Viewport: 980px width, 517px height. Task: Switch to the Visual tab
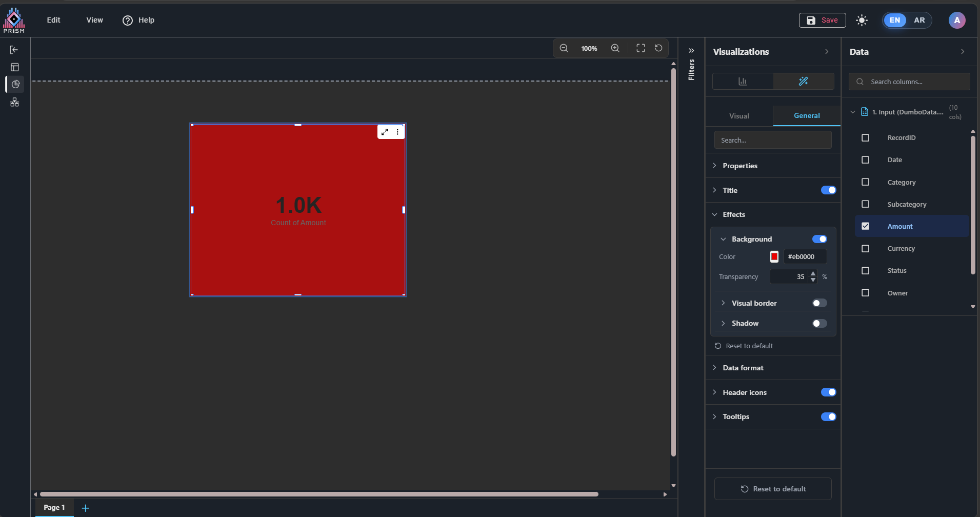point(739,116)
